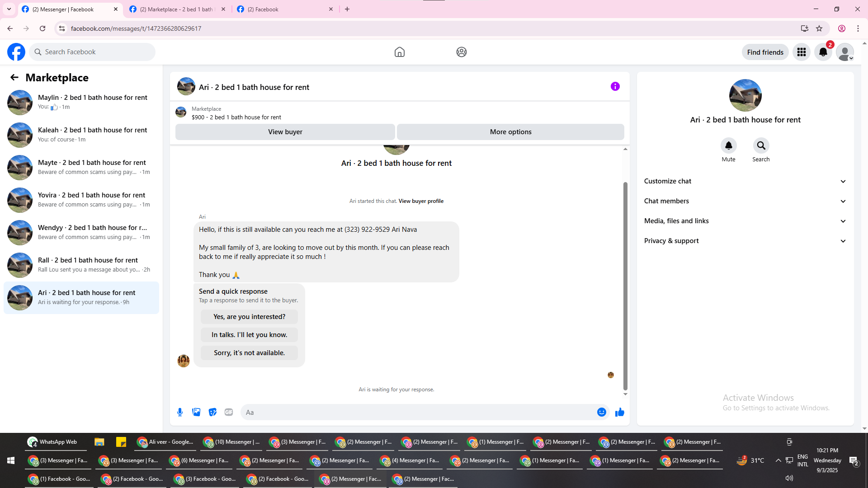Open the Maylin house for rent chat

(x=81, y=103)
